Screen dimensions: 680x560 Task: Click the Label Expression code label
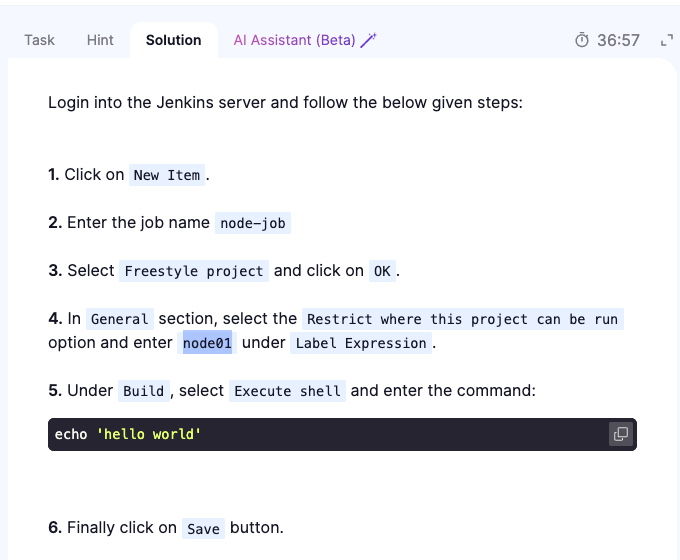click(x=361, y=343)
